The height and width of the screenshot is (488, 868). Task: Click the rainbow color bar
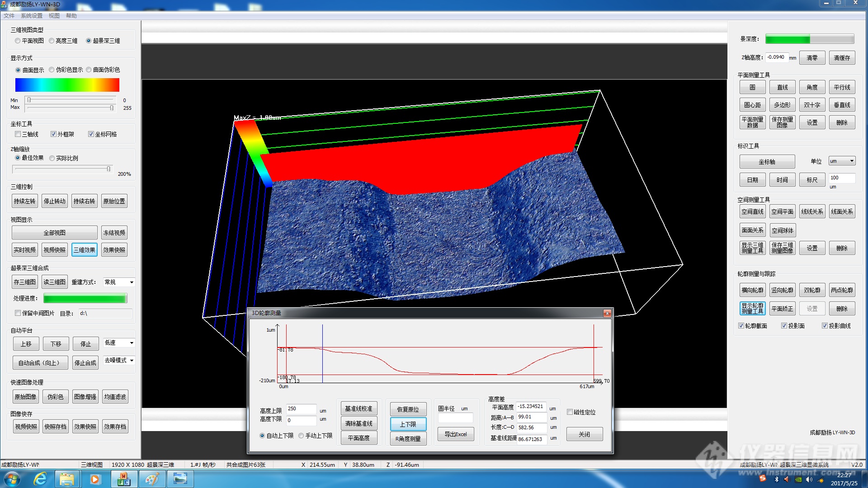click(x=67, y=85)
